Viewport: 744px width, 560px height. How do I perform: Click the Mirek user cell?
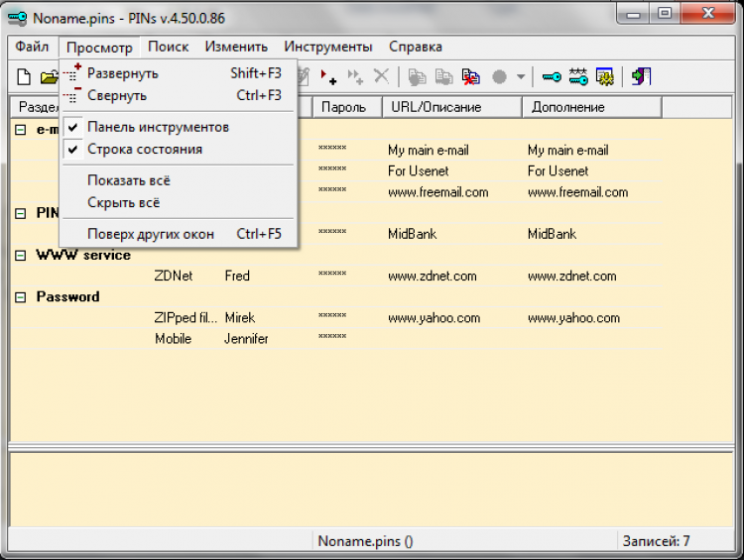tap(240, 318)
